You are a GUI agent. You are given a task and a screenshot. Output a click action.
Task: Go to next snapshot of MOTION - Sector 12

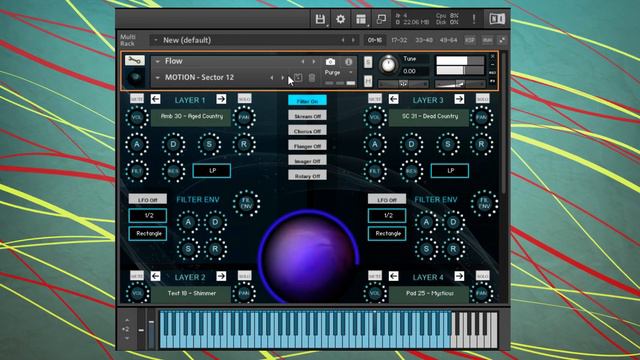pos(282,78)
